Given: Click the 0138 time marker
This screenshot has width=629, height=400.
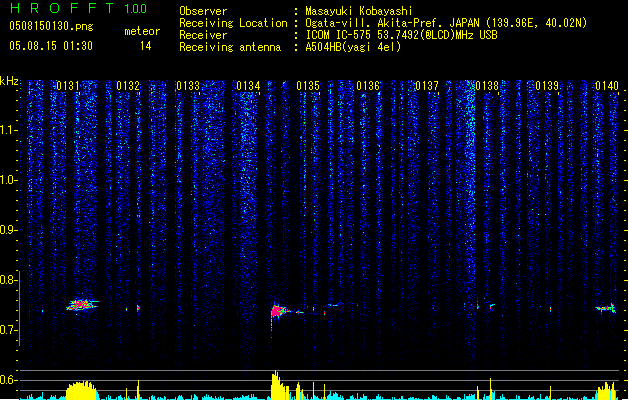Looking at the screenshot, I should pos(487,85).
